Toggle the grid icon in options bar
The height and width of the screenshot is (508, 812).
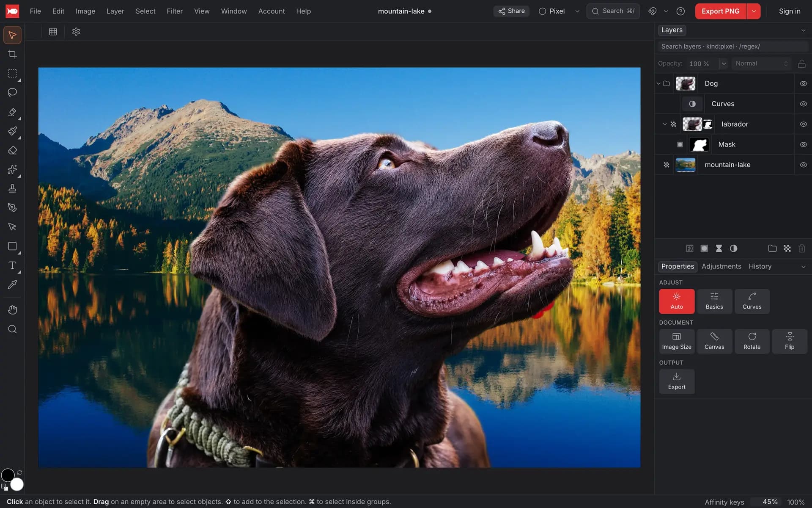pyautogui.click(x=53, y=32)
